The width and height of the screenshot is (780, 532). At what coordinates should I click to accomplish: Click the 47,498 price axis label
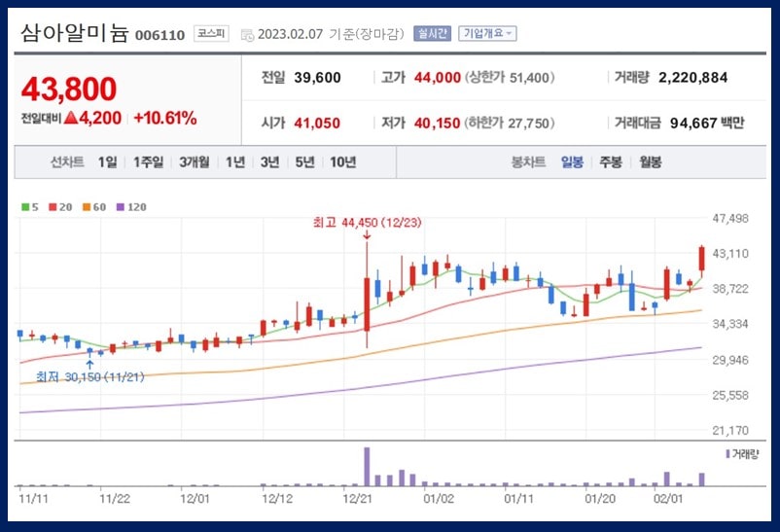730,219
